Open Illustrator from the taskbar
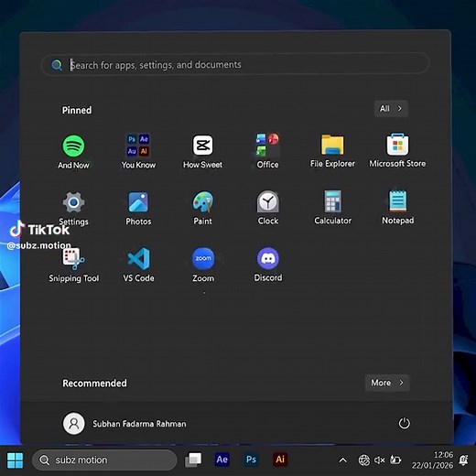The image size is (476, 476). pos(280,460)
